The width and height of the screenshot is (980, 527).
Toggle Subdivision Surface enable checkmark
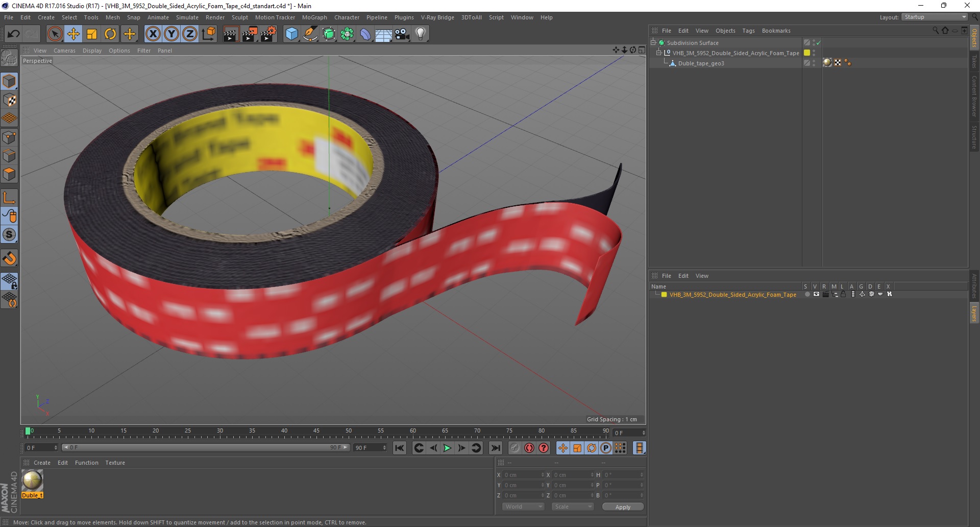pos(818,43)
